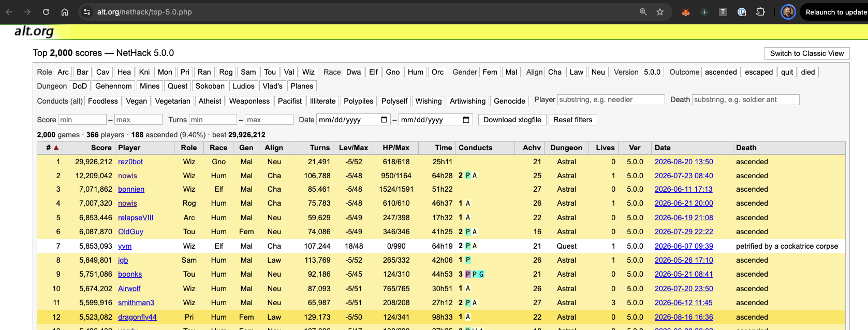Toggle the died outcome filter

point(808,72)
